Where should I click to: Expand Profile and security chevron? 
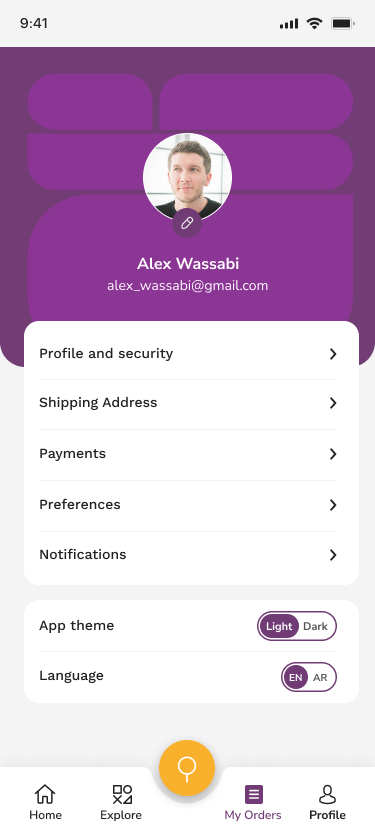coord(333,354)
